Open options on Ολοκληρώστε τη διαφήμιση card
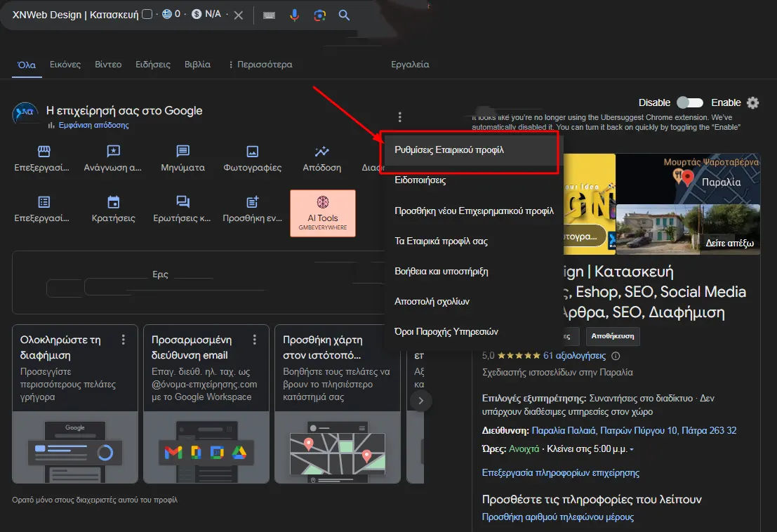777x532 pixels. [x=124, y=339]
